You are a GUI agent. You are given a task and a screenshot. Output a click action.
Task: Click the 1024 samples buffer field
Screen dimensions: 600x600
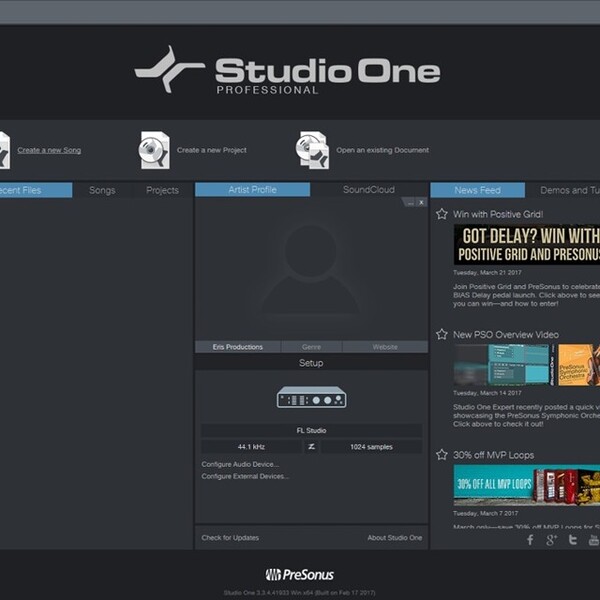pos(372,447)
